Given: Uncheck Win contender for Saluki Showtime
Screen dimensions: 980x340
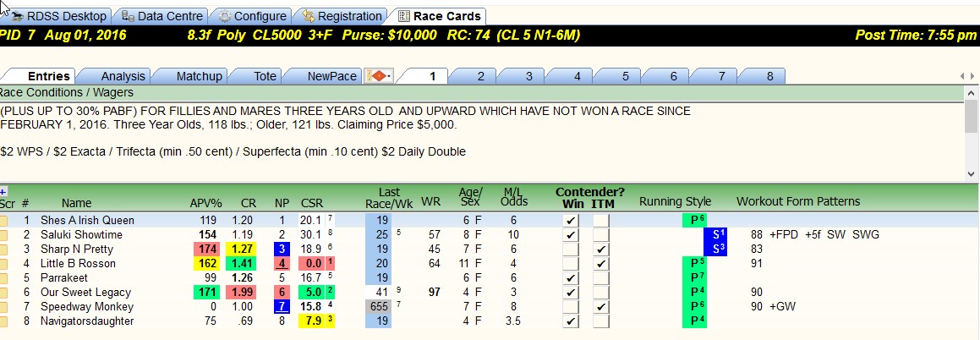Looking at the screenshot, I should (570, 235).
